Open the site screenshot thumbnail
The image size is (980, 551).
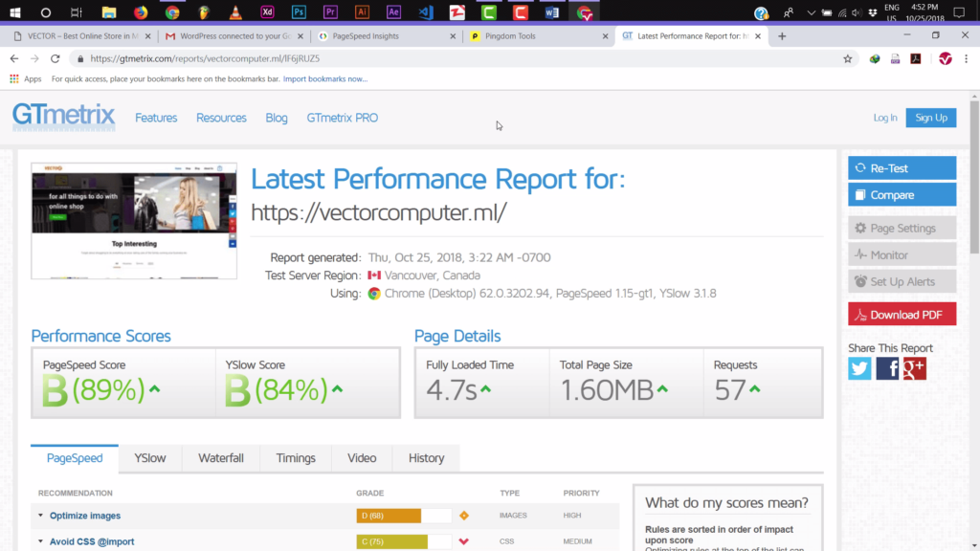[134, 221]
